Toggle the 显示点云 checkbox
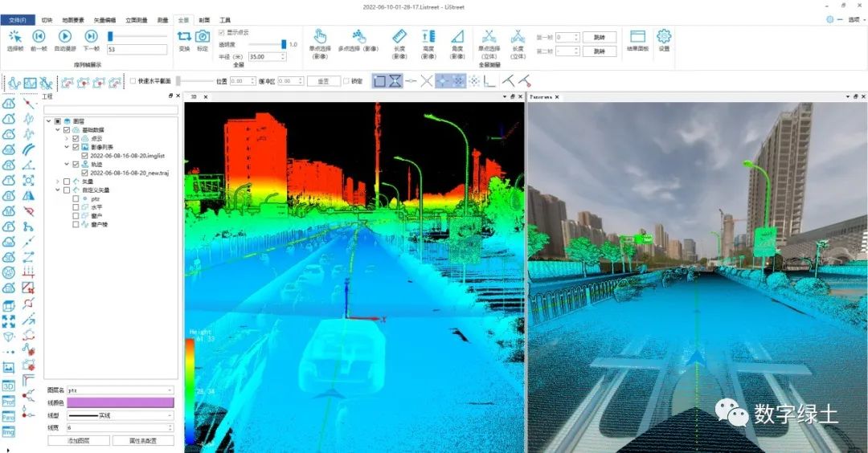The height and width of the screenshot is (453, 868). point(223,33)
